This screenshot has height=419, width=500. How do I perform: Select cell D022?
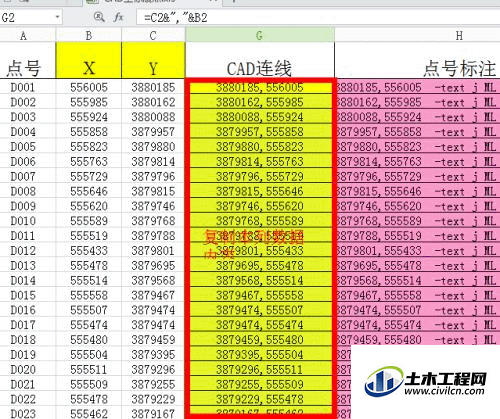pos(28,399)
